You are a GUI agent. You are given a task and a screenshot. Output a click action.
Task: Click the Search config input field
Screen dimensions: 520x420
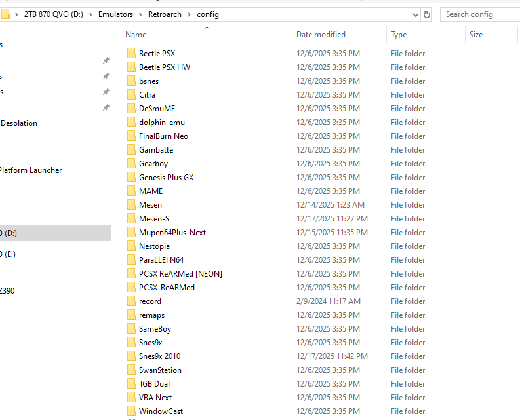[480, 14]
